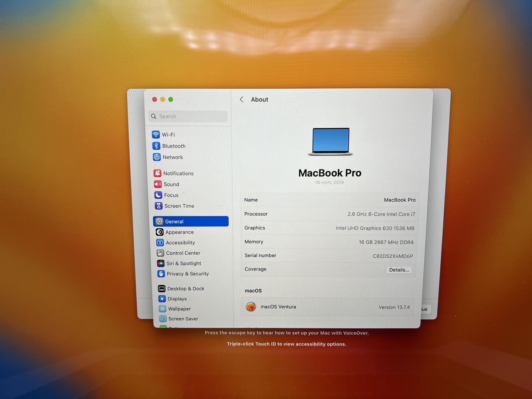Open the Notifications sidebar label
532x399 pixels.
(178, 173)
